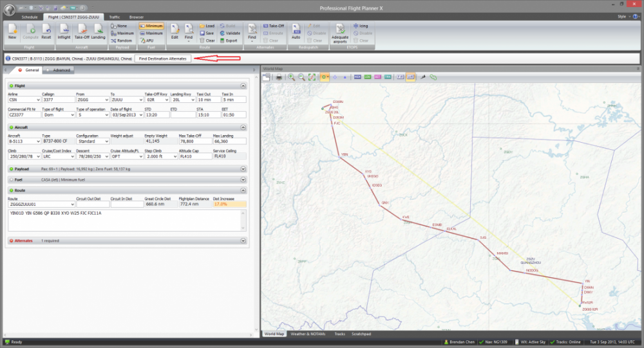Click the route Save button
The width and height of the screenshot is (644, 348).
[207, 33]
